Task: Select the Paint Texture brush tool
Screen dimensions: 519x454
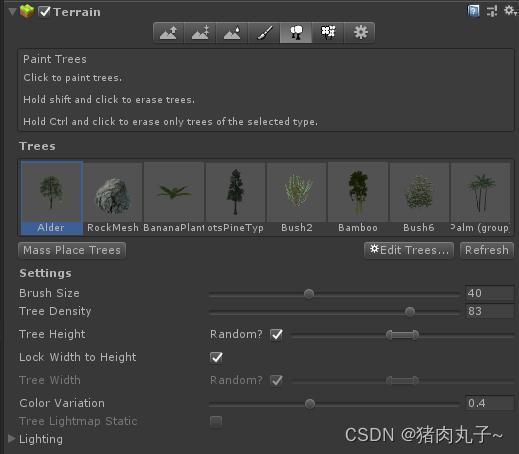Action: point(264,33)
